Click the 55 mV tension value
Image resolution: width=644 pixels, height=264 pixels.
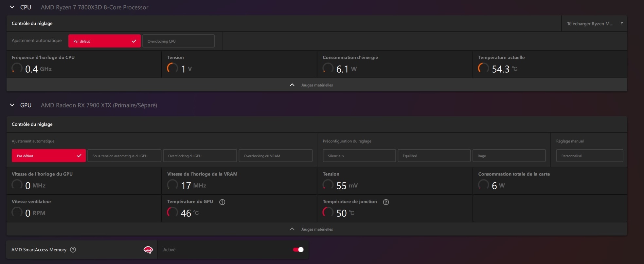point(347,185)
